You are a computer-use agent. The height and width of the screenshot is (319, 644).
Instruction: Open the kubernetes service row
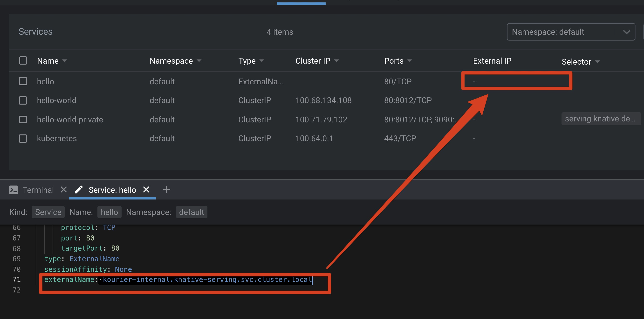[x=327, y=138]
